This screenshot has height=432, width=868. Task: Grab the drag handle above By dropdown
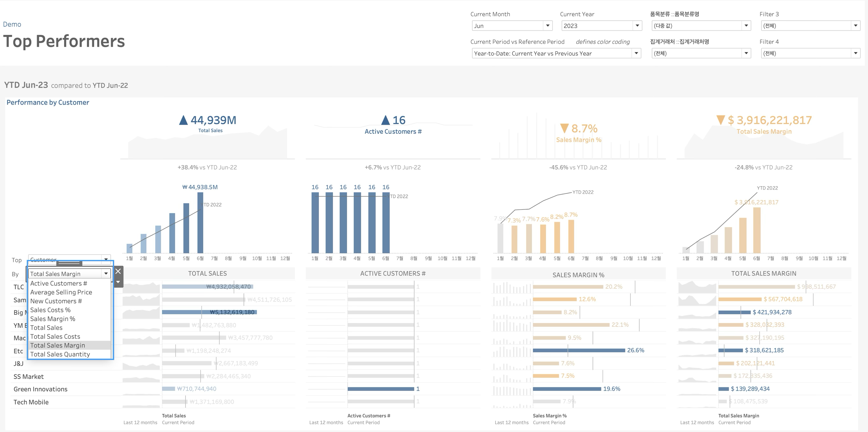(69, 263)
